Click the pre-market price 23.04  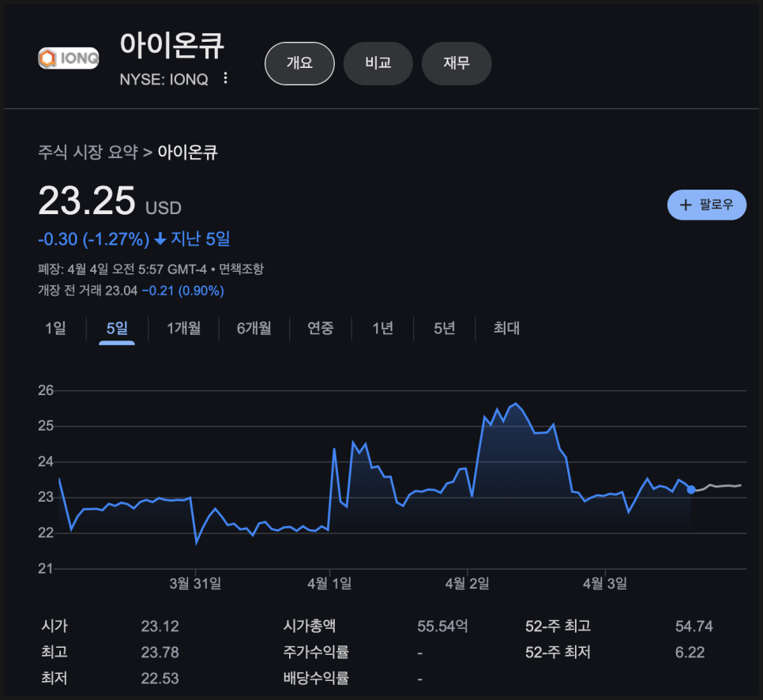pos(121,291)
